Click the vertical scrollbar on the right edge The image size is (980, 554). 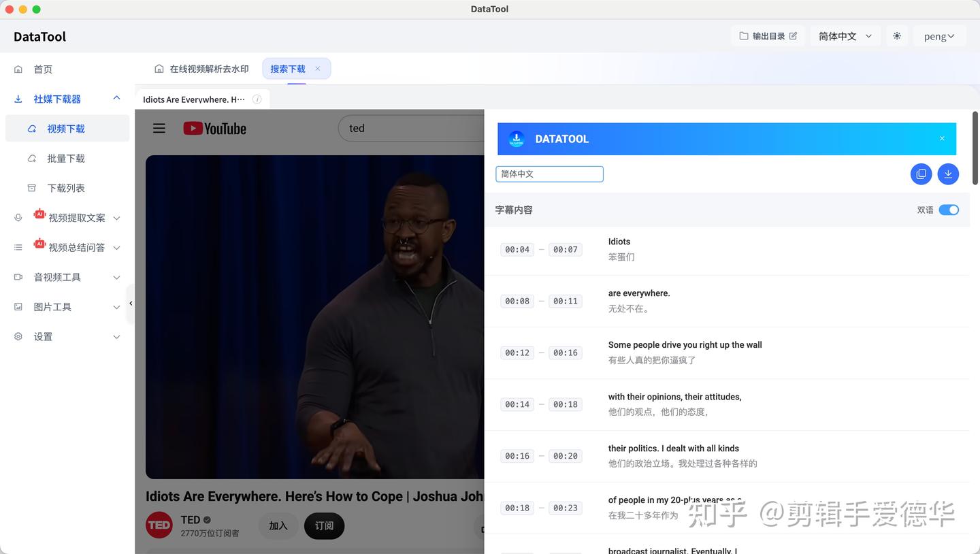point(975,147)
